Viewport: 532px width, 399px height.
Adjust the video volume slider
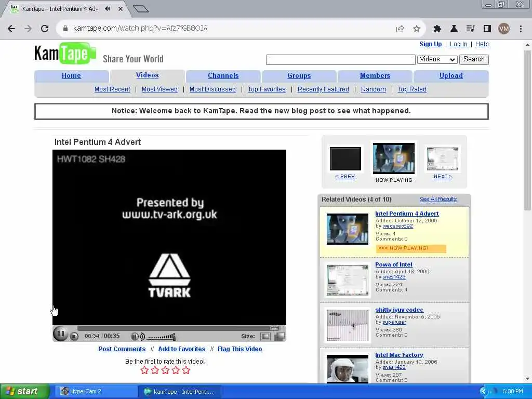[162, 337]
